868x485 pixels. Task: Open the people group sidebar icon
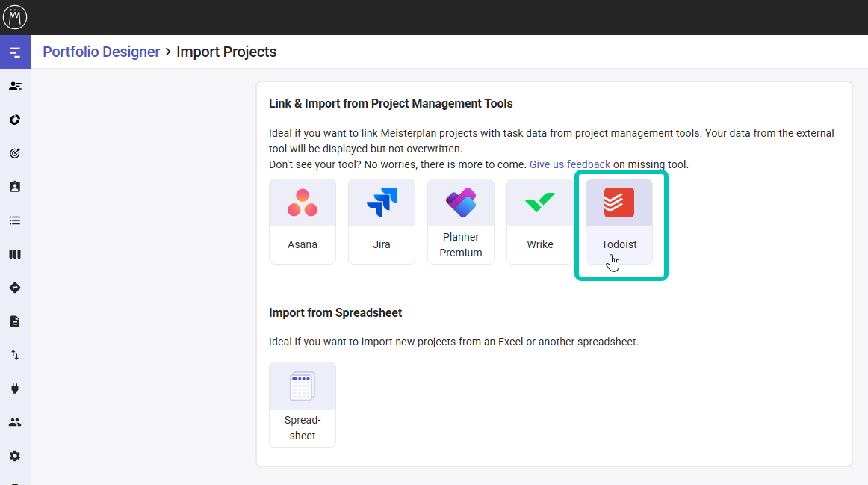tap(15, 422)
